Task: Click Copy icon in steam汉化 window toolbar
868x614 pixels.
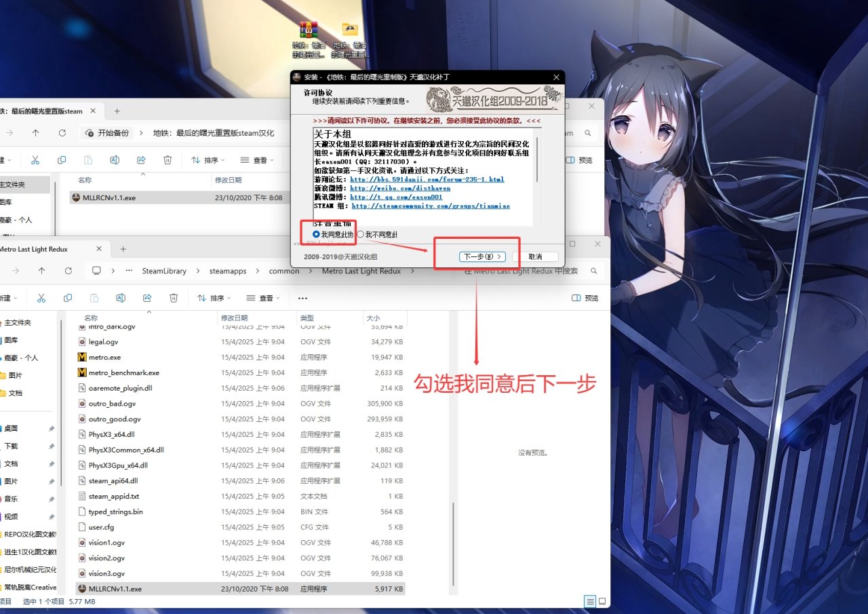Action: (62, 160)
